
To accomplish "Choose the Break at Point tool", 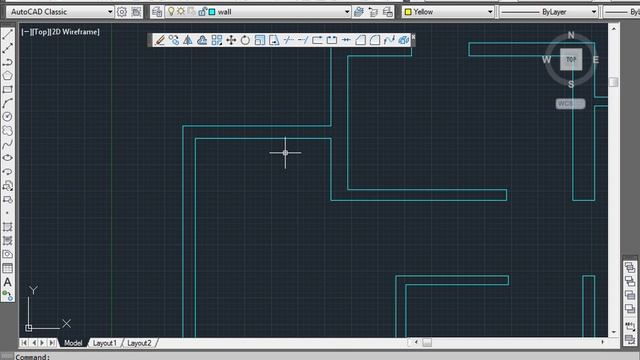I will (317, 40).
